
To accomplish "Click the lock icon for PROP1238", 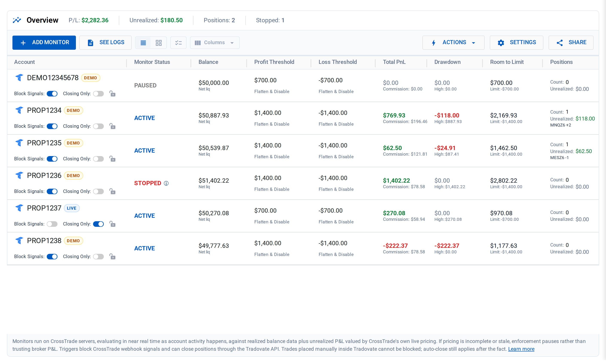I will [x=112, y=257].
